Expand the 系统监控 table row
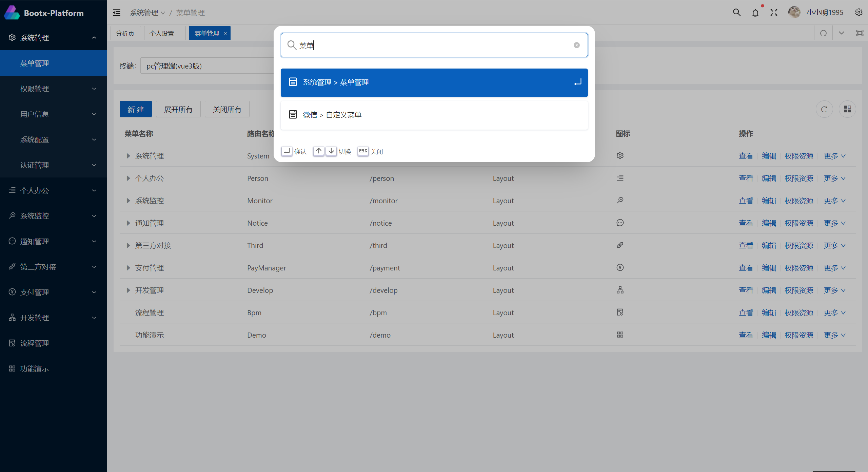Image resolution: width=868 pixels, height=472 pixels. pos(128,201)
